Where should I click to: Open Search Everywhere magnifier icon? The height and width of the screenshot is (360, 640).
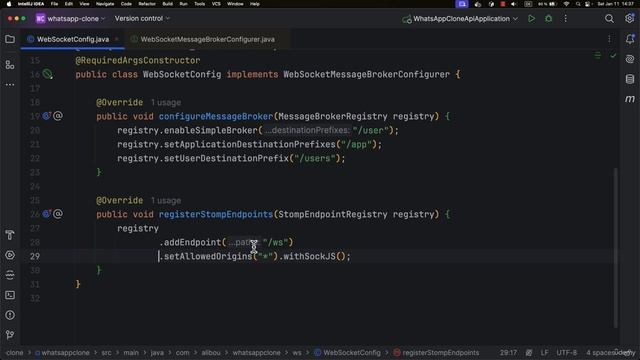tap(609, 19)
